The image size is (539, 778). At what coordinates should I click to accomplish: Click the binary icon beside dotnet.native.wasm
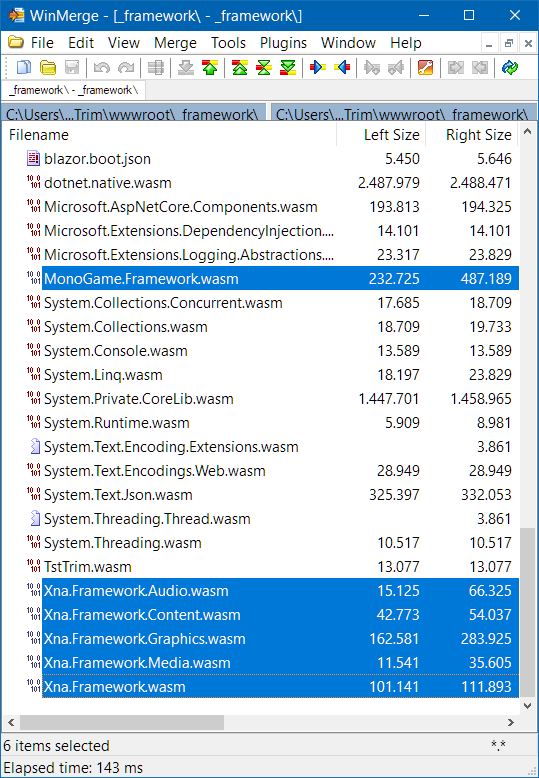click(x=33, y=183)
